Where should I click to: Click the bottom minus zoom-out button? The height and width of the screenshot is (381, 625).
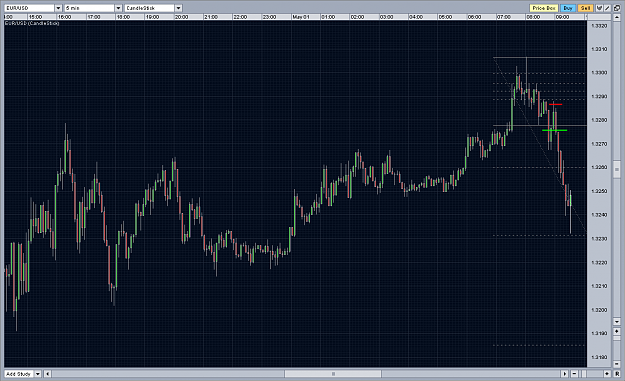(574, 373)
